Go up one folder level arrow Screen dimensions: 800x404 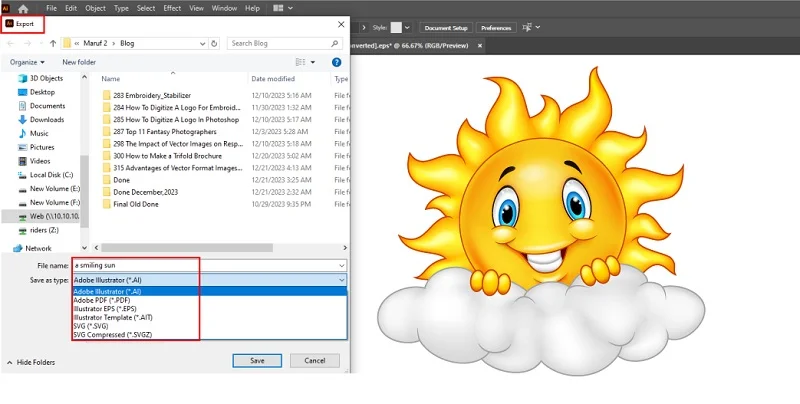53,44
